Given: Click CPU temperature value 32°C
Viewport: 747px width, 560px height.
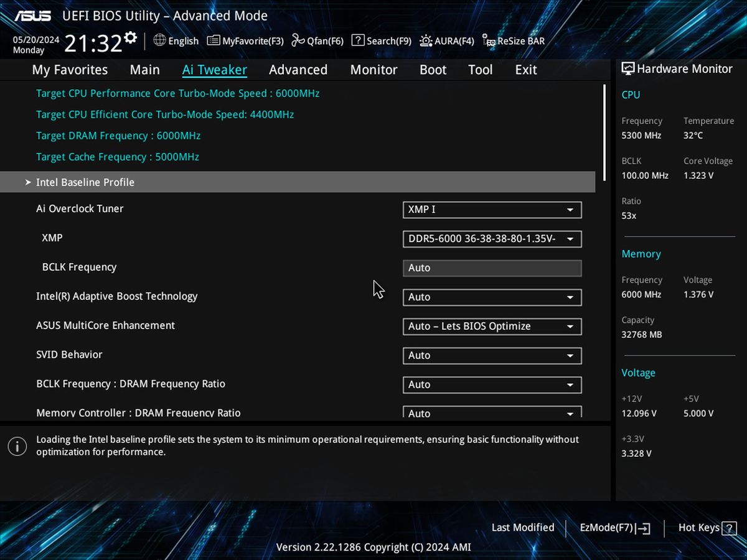Looking at the screenshot, I should click(x=693, y=136).
